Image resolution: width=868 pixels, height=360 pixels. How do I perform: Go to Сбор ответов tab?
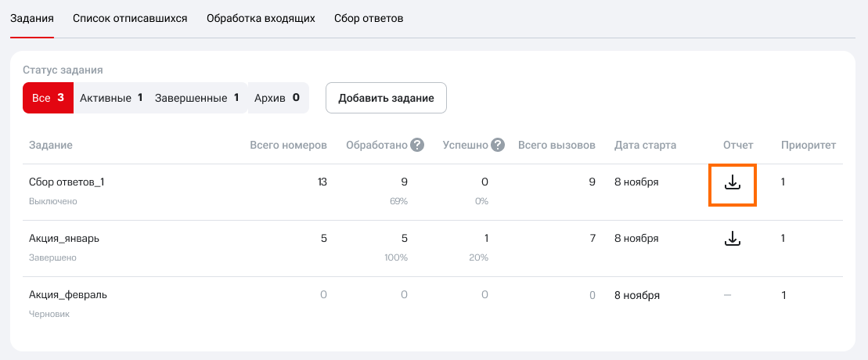point(369,18)
